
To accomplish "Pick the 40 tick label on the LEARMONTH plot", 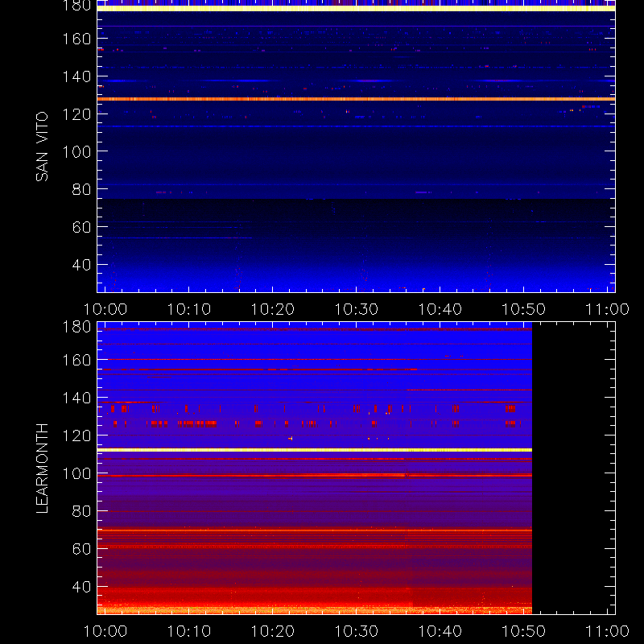I will (x=81, y=587).
